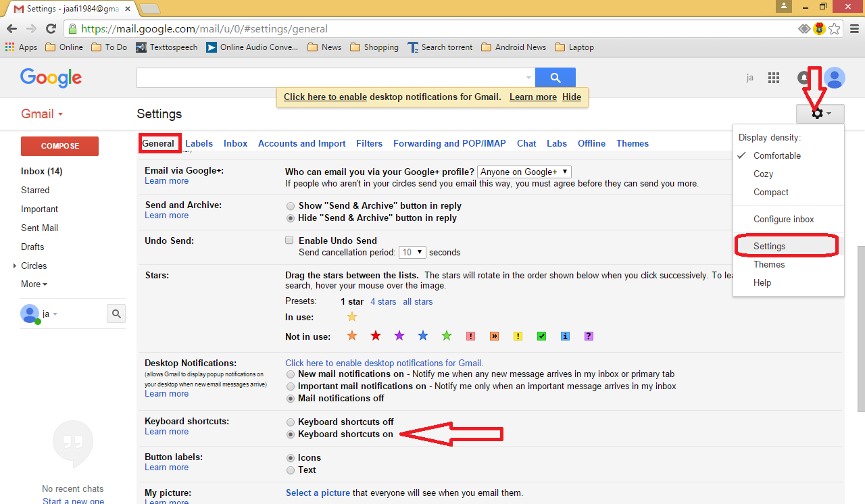Reload page with browser refresh button
Viewport: 865px width, 504px height.
click(51, 28)
